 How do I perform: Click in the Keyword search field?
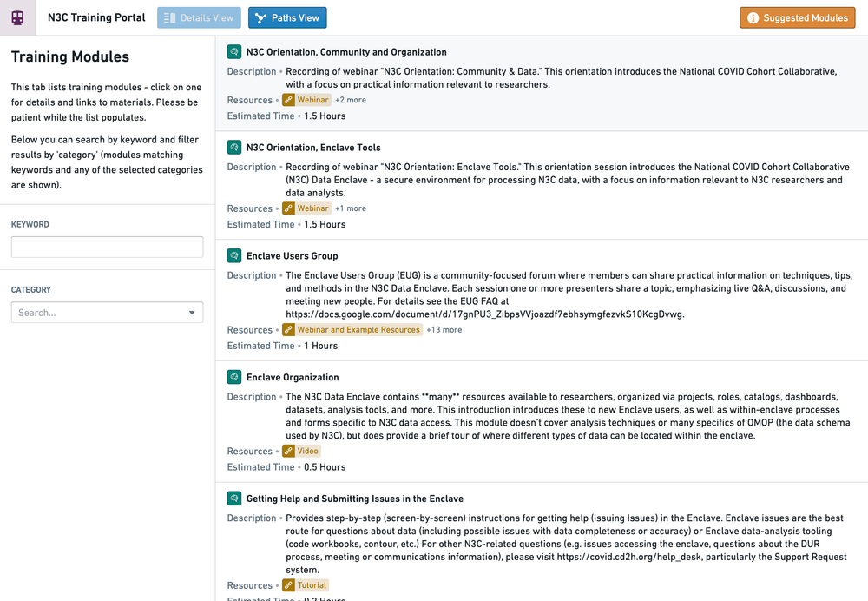pos(107,247)
